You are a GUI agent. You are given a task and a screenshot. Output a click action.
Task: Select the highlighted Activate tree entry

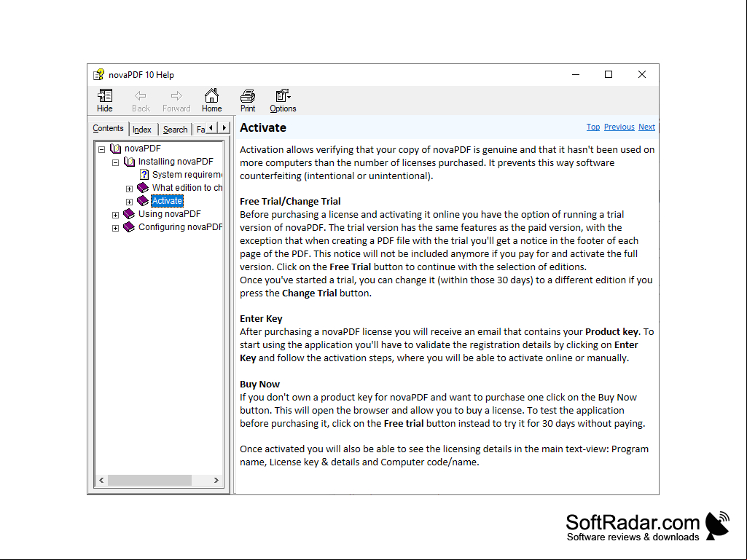[167, 201]
